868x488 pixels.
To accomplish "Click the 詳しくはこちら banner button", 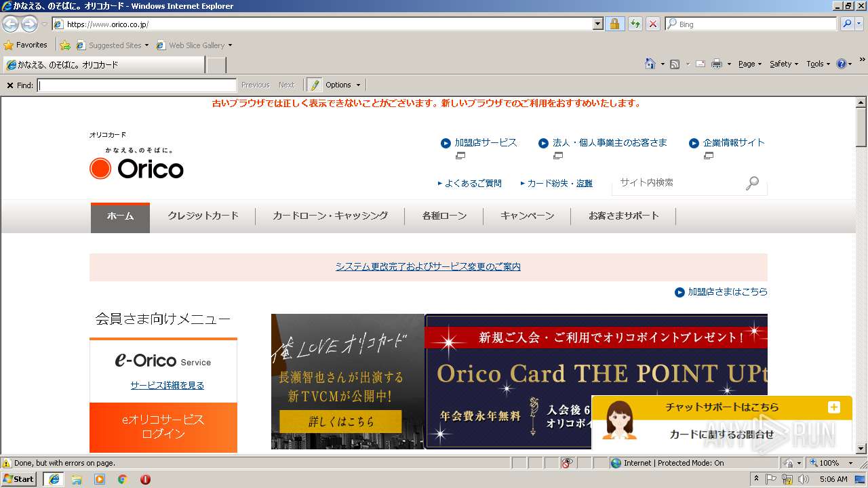I will pyautogui.click(x=340, y=422).
